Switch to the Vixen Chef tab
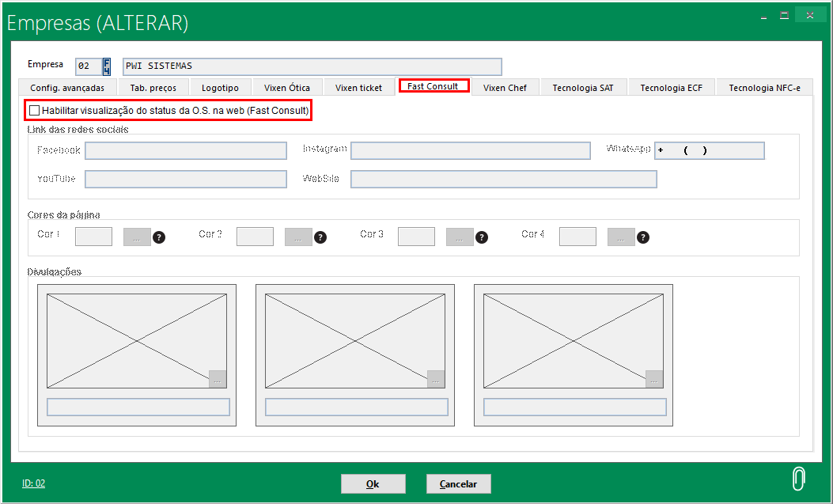This screenshot has width=833, height=504. tap(505, 88)
